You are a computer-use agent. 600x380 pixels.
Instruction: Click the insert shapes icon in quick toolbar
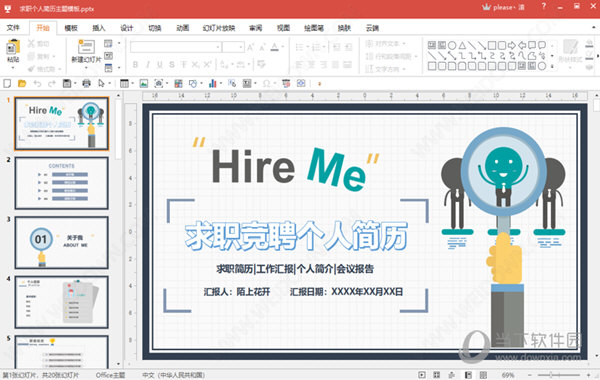(193, 83)
